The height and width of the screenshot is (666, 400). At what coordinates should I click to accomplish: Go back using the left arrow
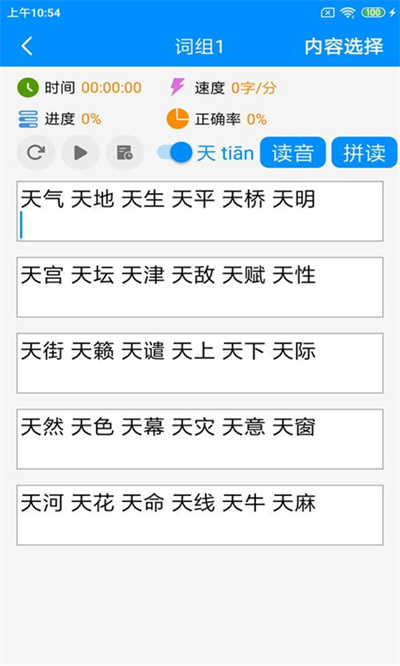27,46
